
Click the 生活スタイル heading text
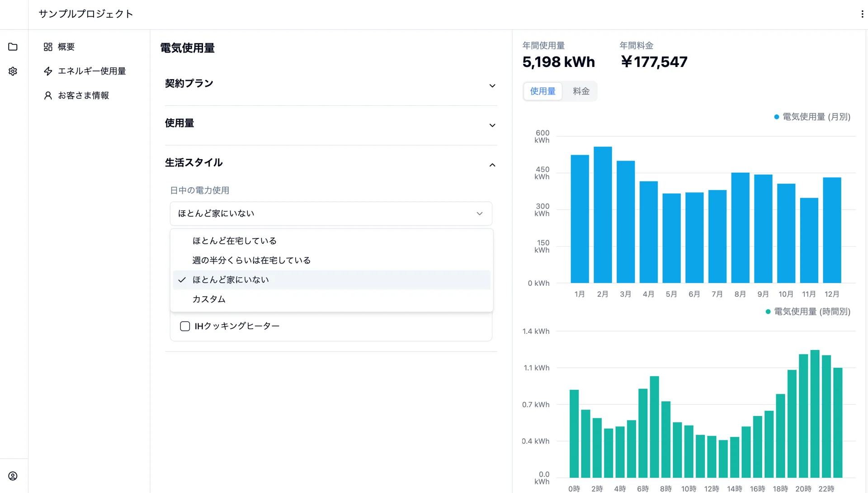point(193,163)
